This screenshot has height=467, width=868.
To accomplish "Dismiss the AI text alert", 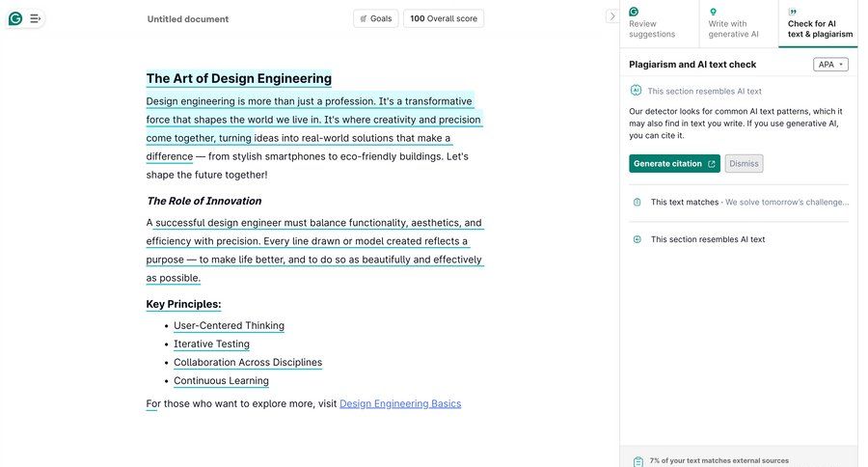I will (744, 163).
